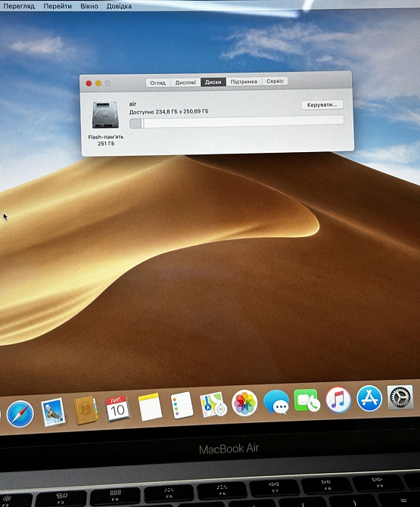
Task: Open the Вікно menu
Action: coord(89,6)
